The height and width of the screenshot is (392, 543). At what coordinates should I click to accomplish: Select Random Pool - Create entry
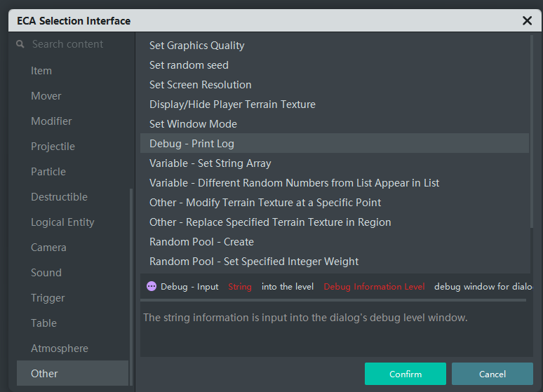tap(202, 242)
